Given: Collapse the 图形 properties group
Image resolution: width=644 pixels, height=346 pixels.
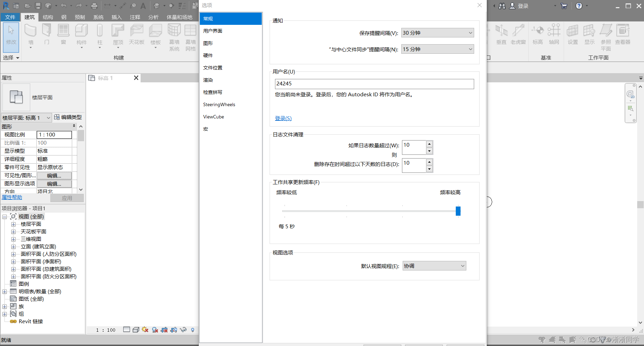Looking at the screenshot, I should coord(74,126).
